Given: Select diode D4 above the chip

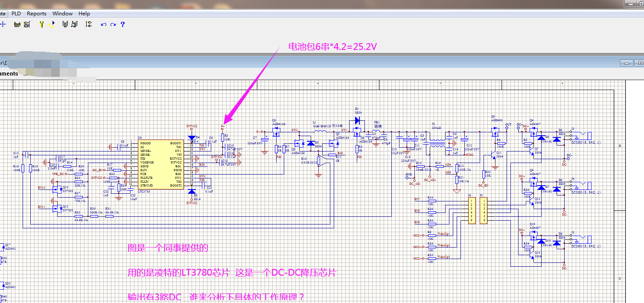Looking at the screenshot, I should (x=192, y=137).
